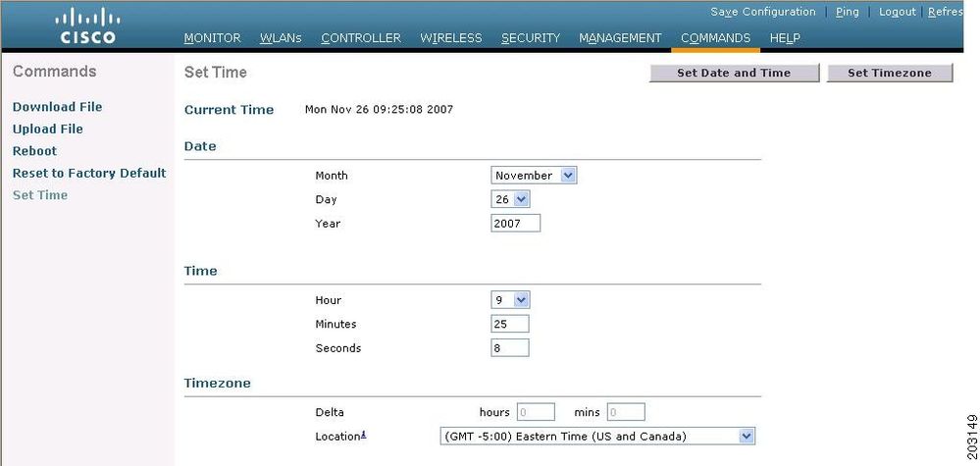Open the MANAGEMENT menu

click(x=620, y=38)
